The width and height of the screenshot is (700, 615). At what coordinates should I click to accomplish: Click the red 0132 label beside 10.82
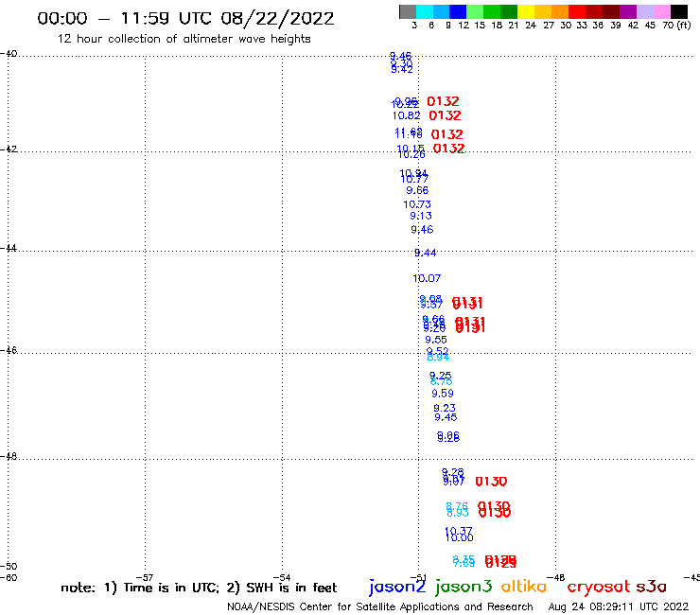(x=445, y=115)
